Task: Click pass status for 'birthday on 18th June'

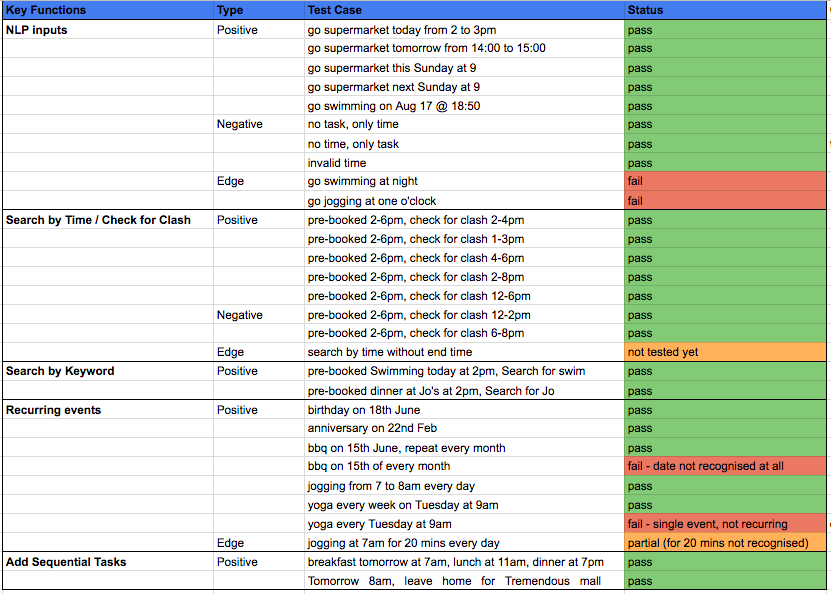Action: 726,410
